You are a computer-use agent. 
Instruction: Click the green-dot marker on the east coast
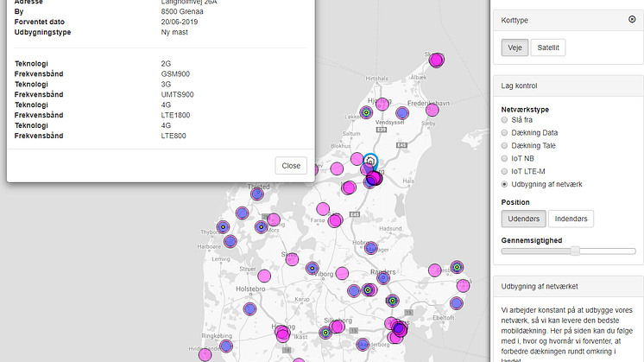click(457, 268)
